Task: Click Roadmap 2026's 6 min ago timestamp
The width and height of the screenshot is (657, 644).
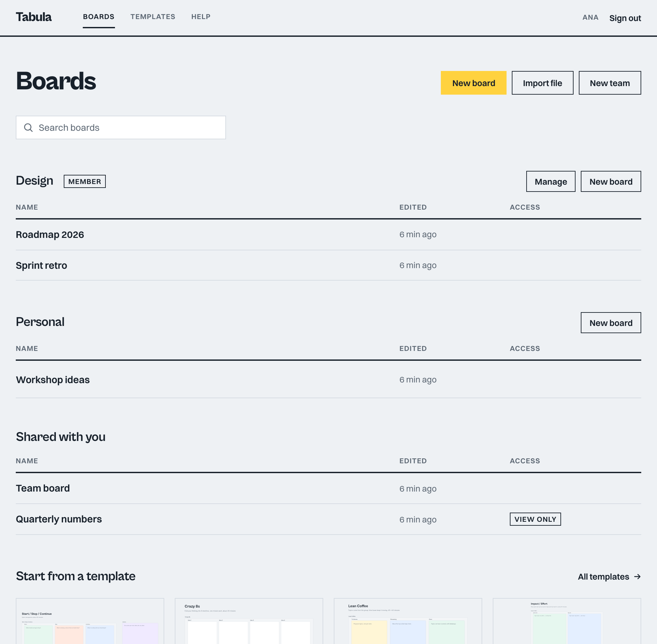Action: [x=418, y=234]
